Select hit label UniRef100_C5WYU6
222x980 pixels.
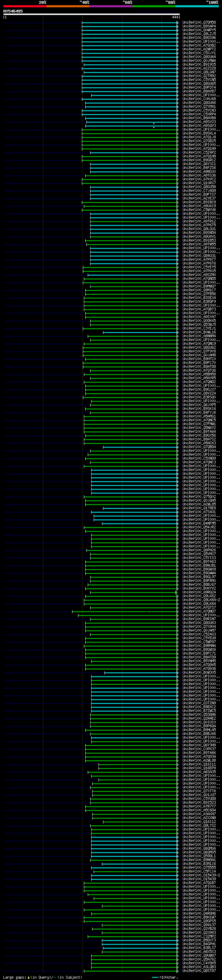click(199, 210)
